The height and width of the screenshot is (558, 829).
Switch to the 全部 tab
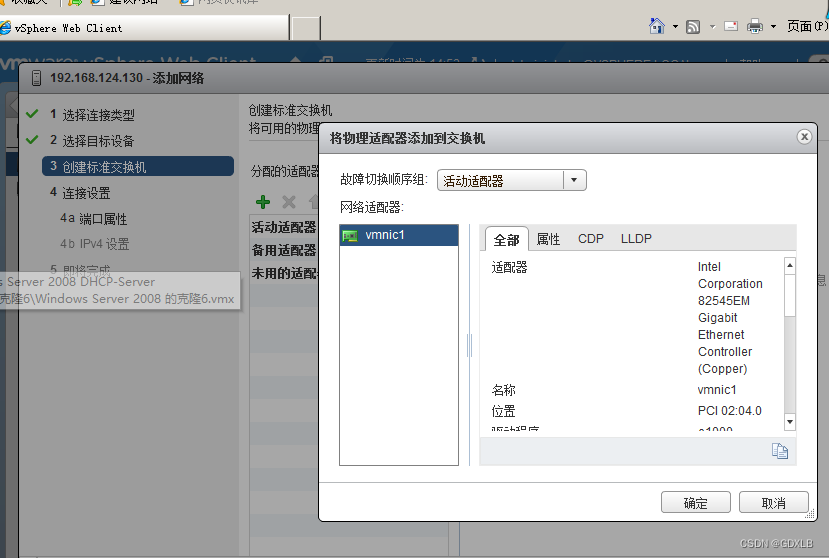click(506, 240)
